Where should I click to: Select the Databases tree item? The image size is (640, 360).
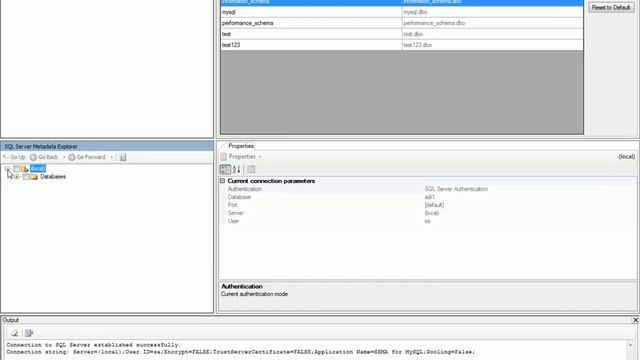click(x=53, y=177)
